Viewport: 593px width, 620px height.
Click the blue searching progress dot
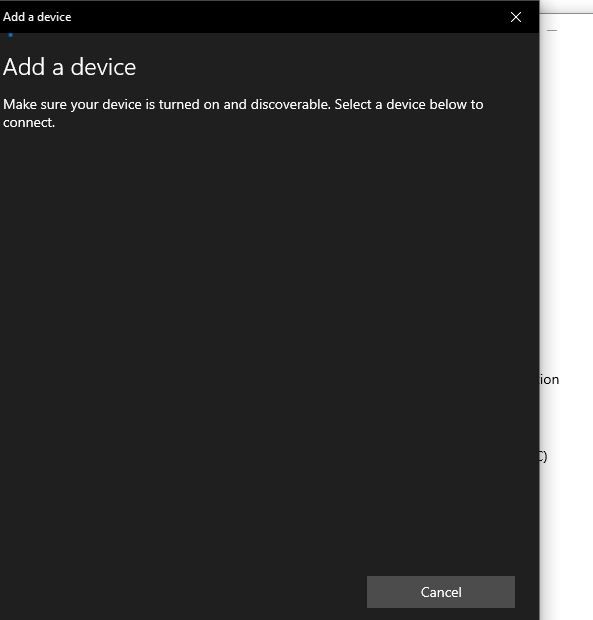(x=10, y=35)
